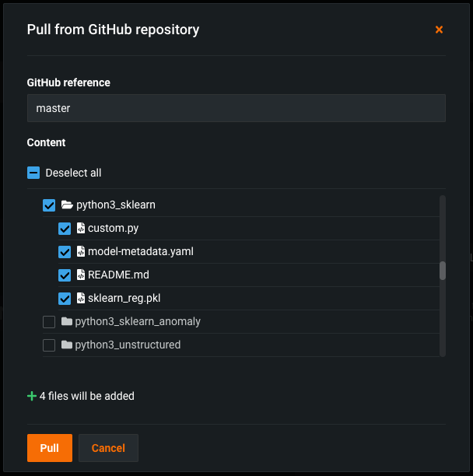Click the python3_sklearn_anomaly folder icon
This screenshot has width=473, height=476.
67,322
